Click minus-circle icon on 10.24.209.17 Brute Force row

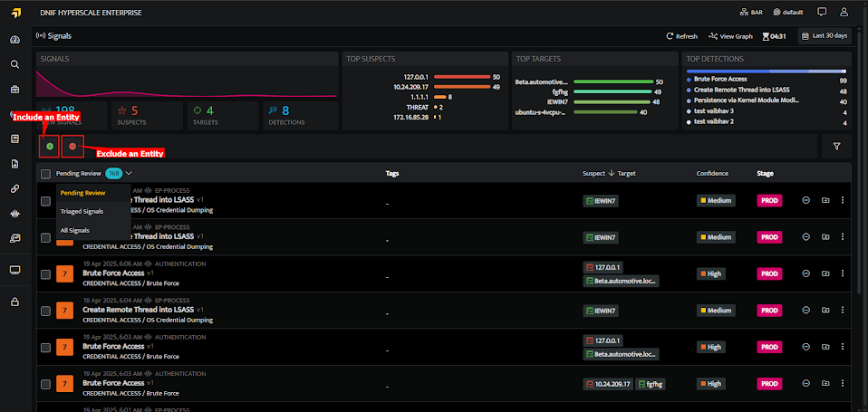806,383
